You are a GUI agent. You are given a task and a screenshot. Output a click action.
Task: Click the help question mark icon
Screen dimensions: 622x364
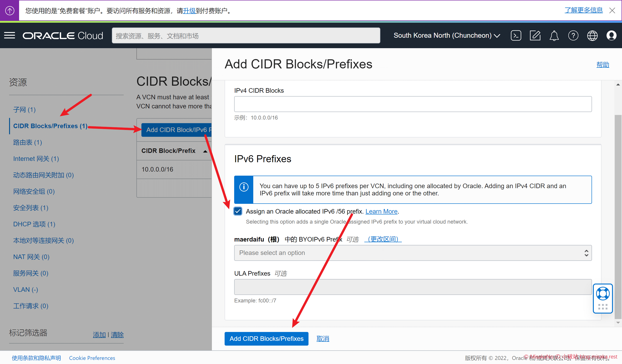click(573, 35)
